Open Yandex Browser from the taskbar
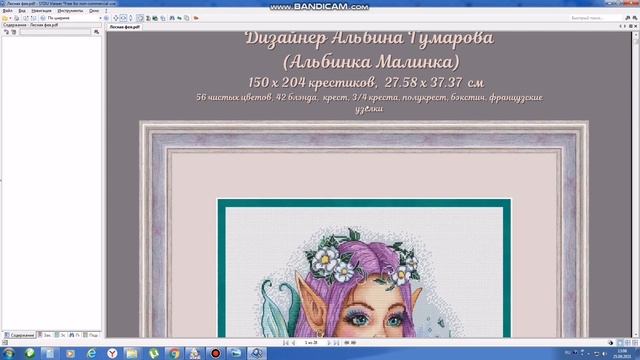The image size is (640, 360). click(x=112, y=353)
